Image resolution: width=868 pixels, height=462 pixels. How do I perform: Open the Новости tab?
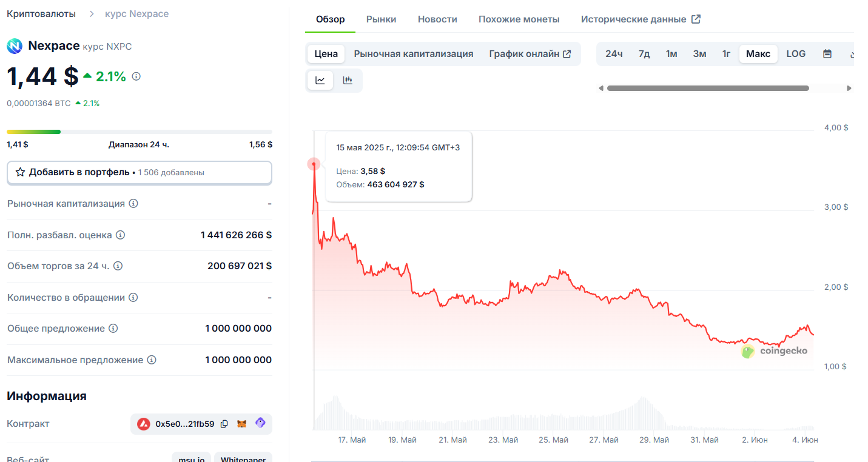(x=437, y=19)
